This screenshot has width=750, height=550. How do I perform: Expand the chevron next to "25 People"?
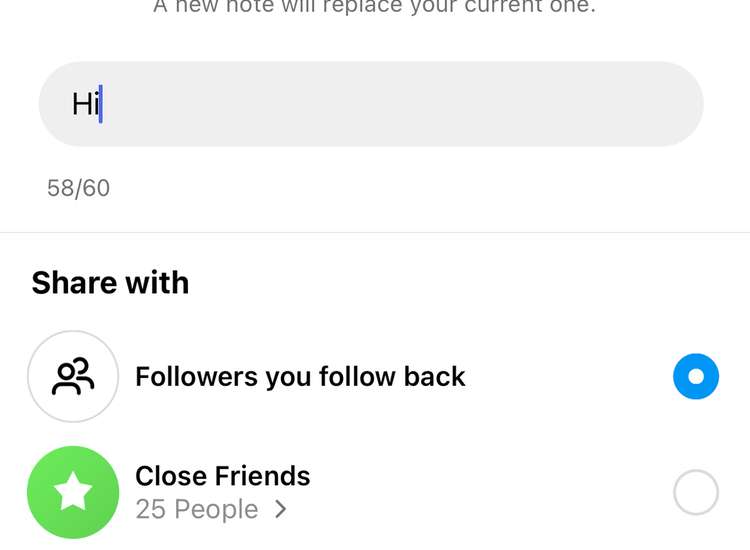281,509
